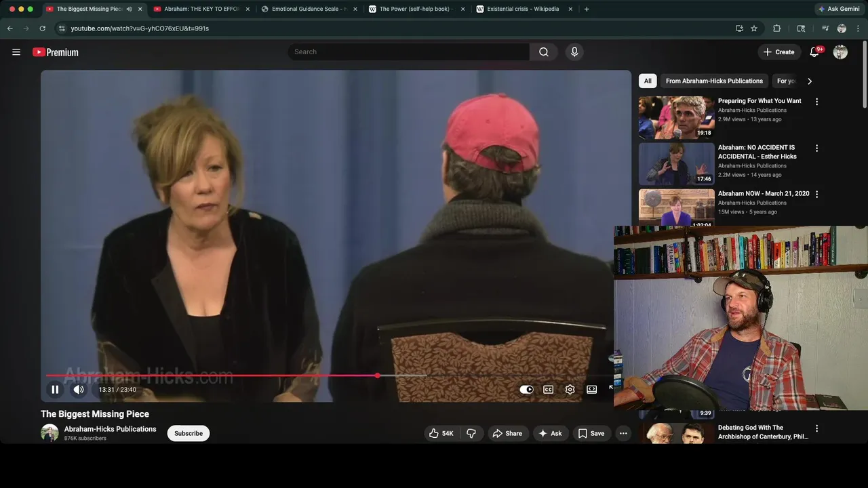This screenshot has width=868, height=488.
Task: Click the page vertical scrollbar
Action: [865, 75]
